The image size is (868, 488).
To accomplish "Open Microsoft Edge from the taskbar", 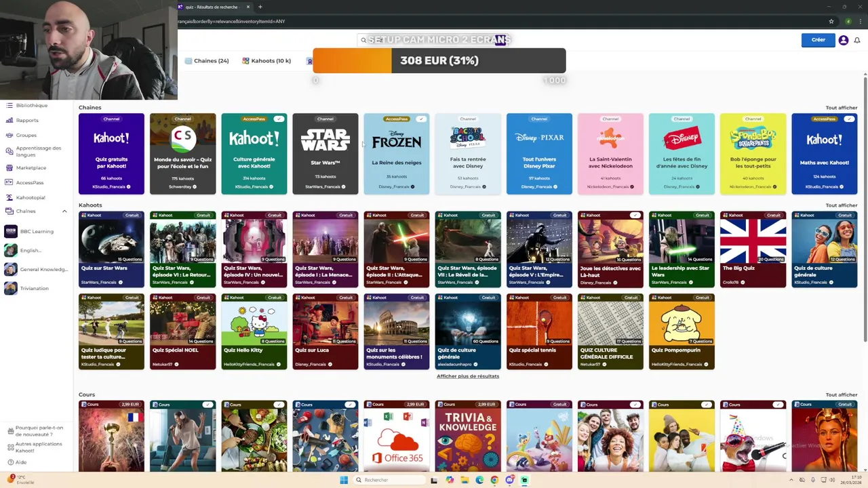I will pyautogui.click(x=479, y=480).
